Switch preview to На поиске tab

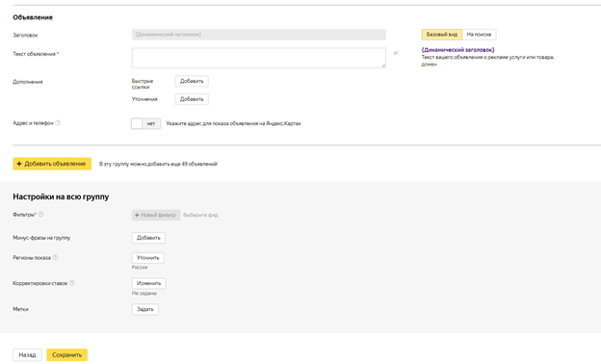pos(479,35)
